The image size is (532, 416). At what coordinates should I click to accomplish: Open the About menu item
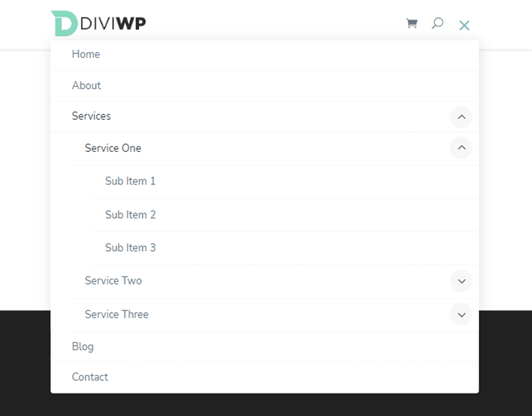(87, 86)
